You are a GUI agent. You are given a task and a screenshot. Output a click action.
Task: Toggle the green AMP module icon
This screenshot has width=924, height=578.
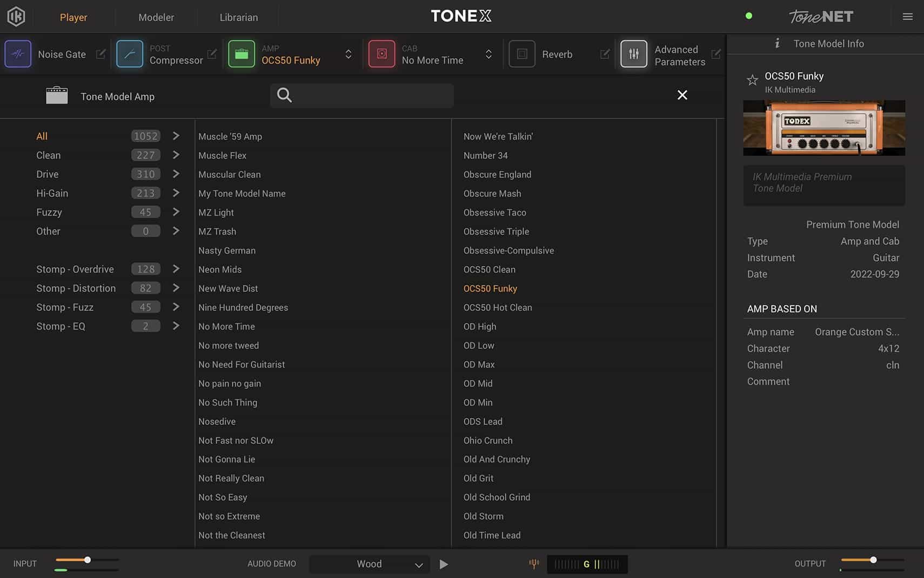[x=242, y=54]
